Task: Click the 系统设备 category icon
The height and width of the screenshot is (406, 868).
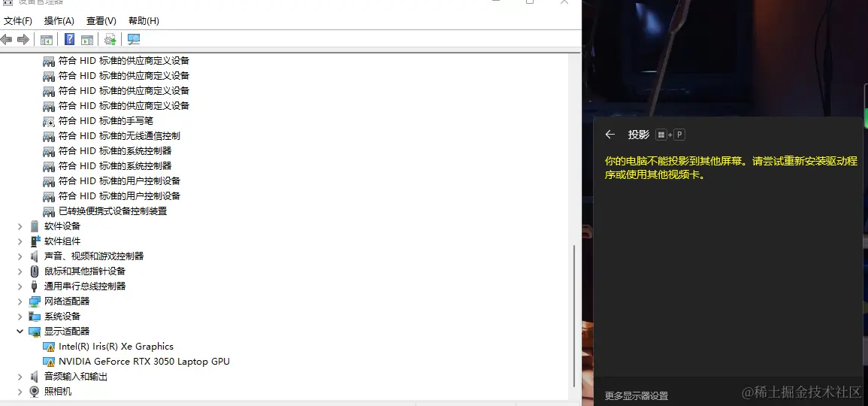Action: (x=35, y=317)
